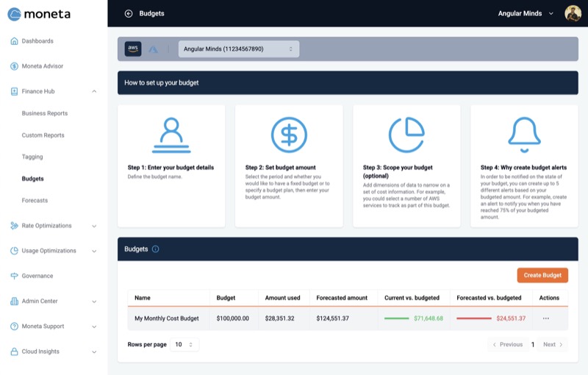Select the Azure cloud provider icon

(x=154, y=49)
